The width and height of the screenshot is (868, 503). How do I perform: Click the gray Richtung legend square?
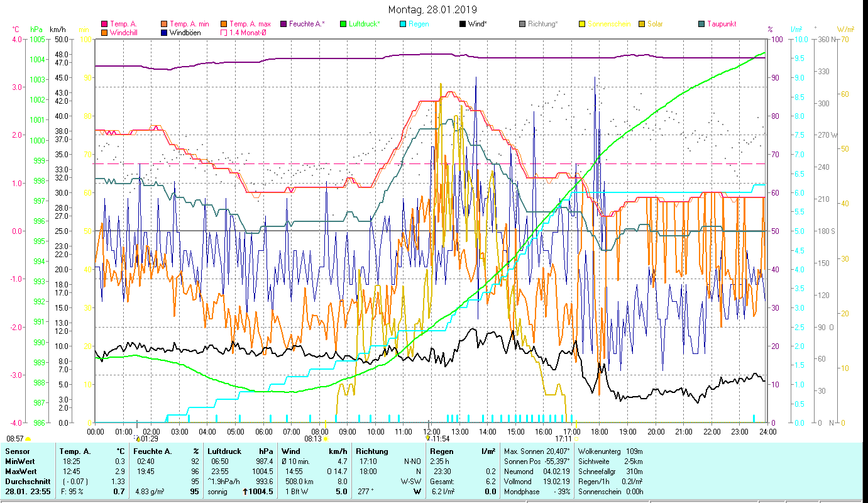point(522,24)
